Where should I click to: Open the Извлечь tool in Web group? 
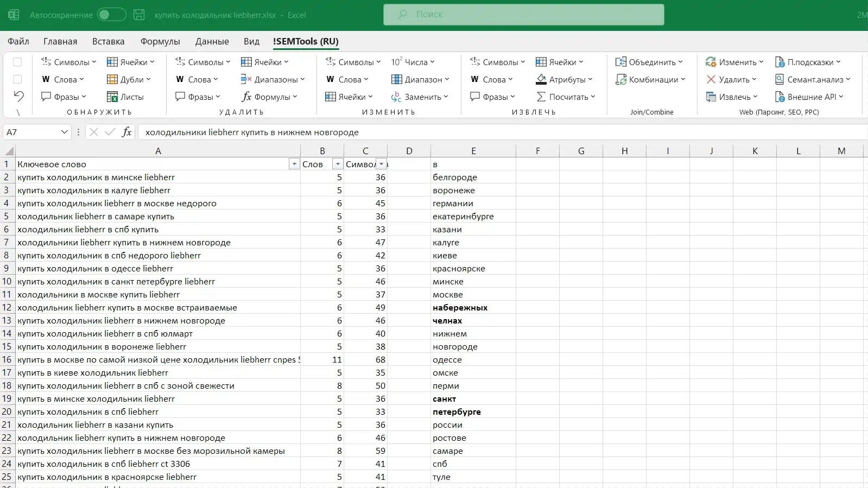point(732,97)
